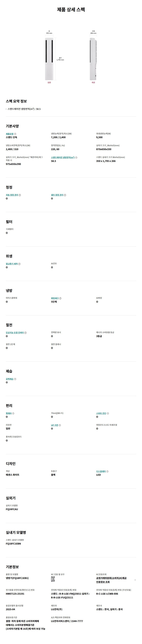Click the help icon beside 제품유형
The height and width of the screenshot is (644, 142).
15,134
